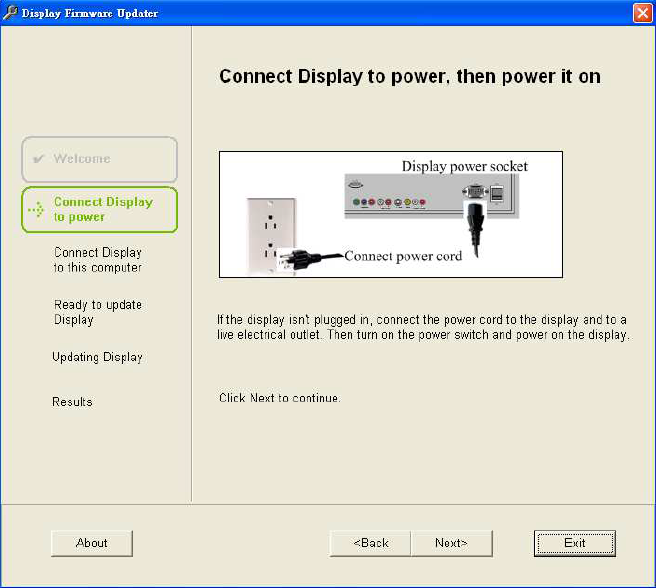This screenshot has width=656, height=588.
Task: Click the checkmark icon beside Welcome
Action: click(x=38, y=159)
